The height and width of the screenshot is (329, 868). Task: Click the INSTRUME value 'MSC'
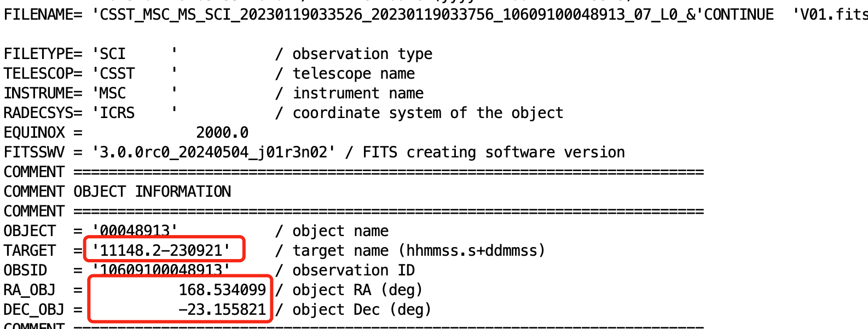(x=113, y=93)
